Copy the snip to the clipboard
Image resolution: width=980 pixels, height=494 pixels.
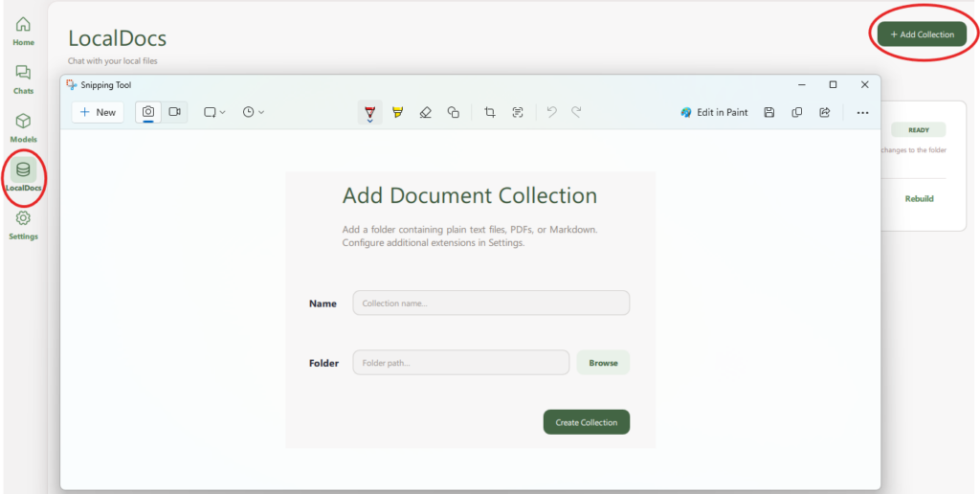[x=797, y=112]
